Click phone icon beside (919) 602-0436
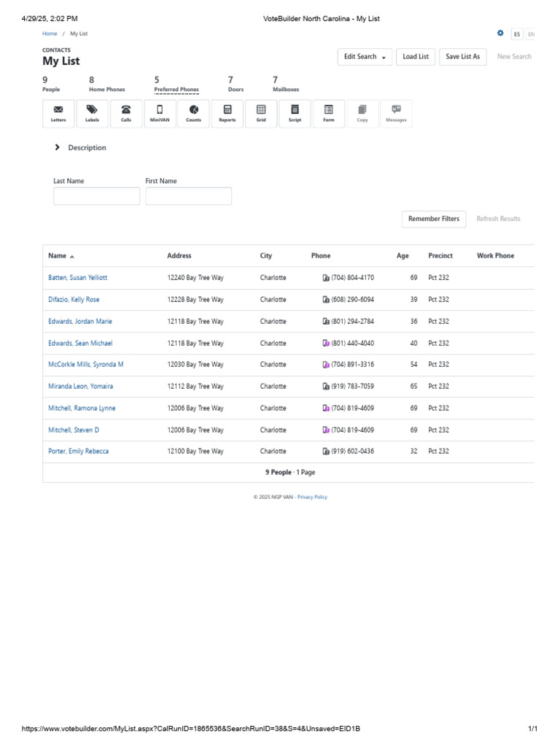This screenshot has width=560, height=747. pos(326,451)
